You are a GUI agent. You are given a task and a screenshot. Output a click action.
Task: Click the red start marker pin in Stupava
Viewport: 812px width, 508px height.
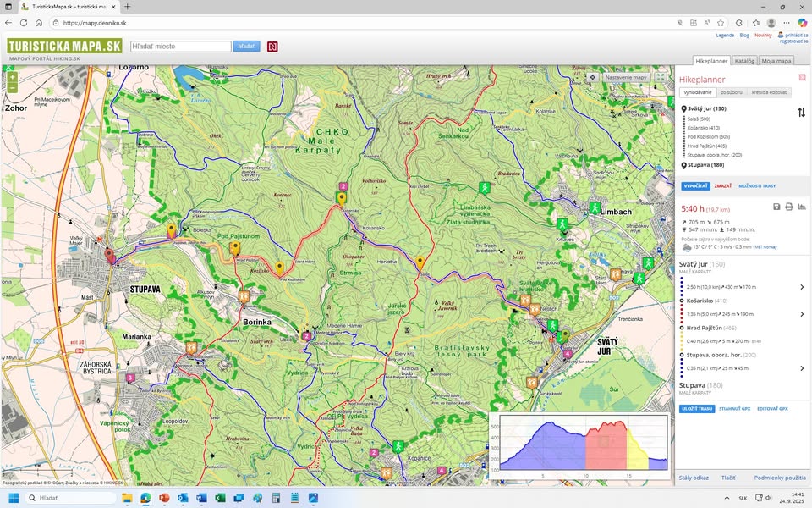[x=109, y=256]
